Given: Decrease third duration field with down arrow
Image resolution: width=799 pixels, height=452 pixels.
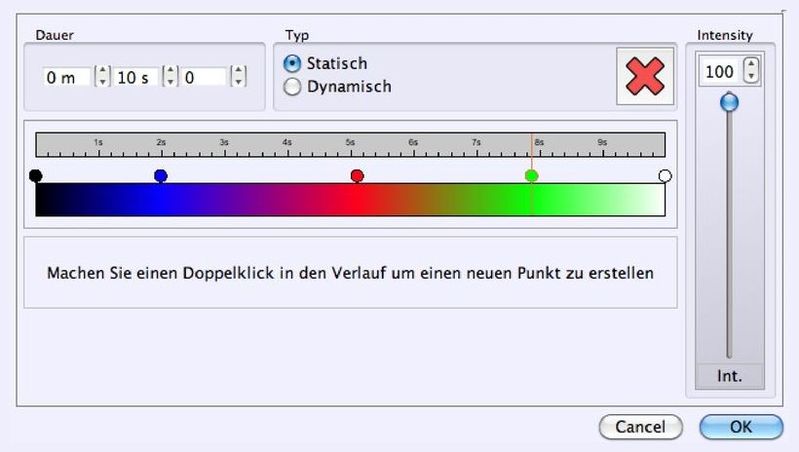Looking at the screenshot, I should pyautogui.click(x=238, y=82).
